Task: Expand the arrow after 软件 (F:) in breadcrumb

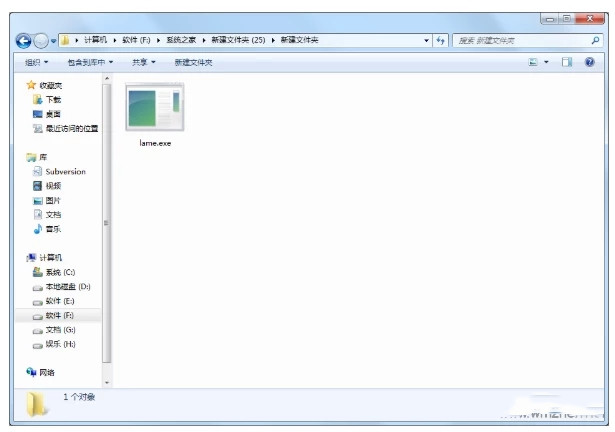Action: pos(158,40)
